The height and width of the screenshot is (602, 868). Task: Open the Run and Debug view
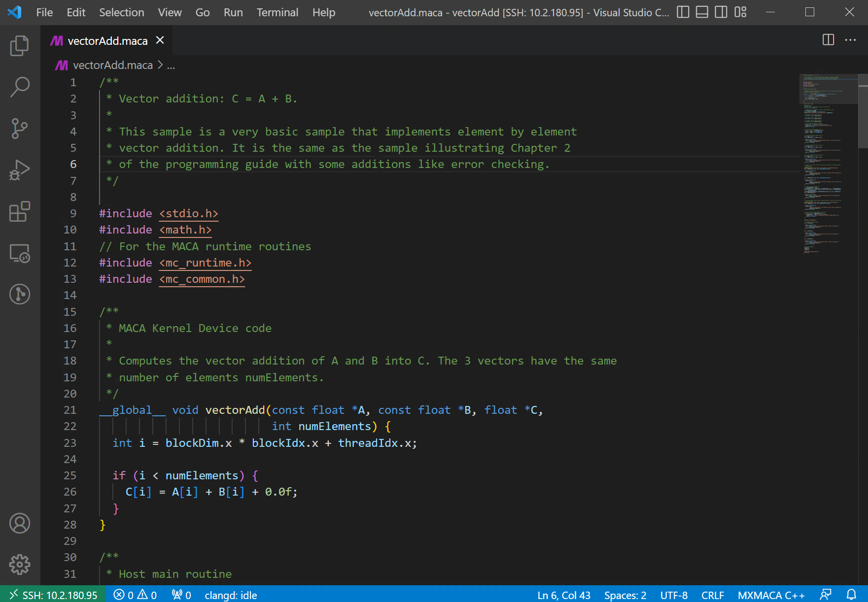[20, 170]
